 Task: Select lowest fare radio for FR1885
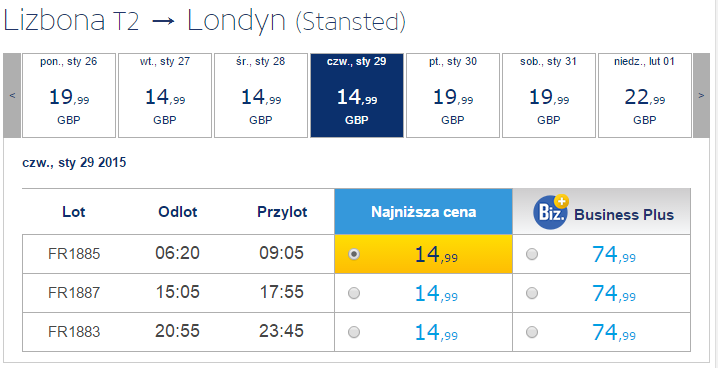pos(354,254)
